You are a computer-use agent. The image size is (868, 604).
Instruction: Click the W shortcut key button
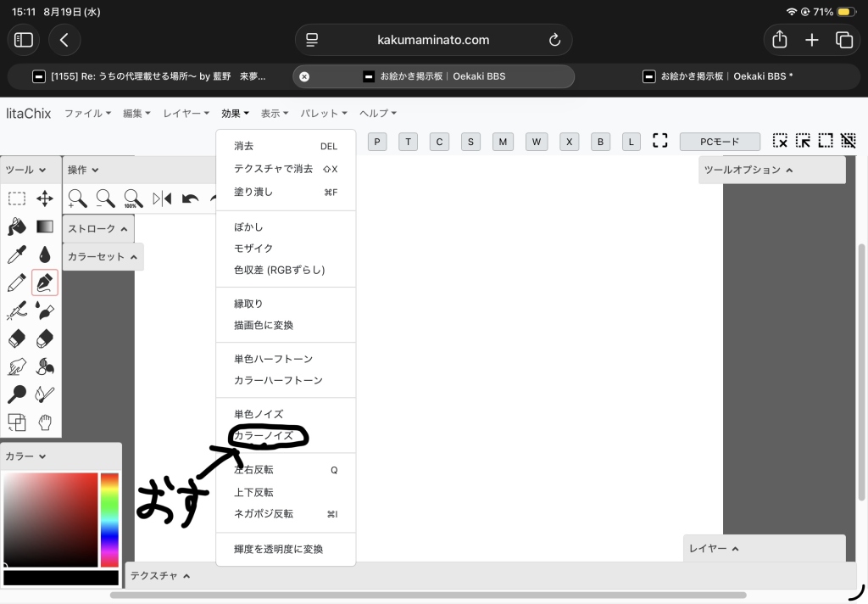[537, 142]
